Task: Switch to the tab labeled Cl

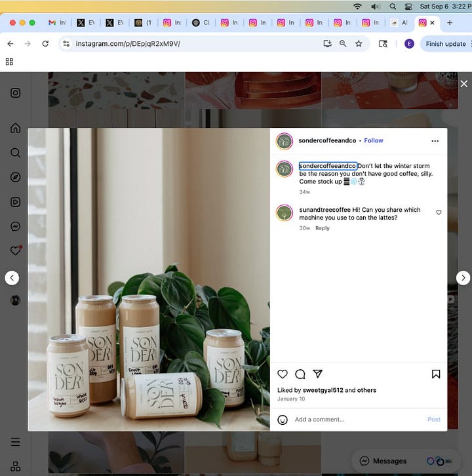Action: (201, 22)
